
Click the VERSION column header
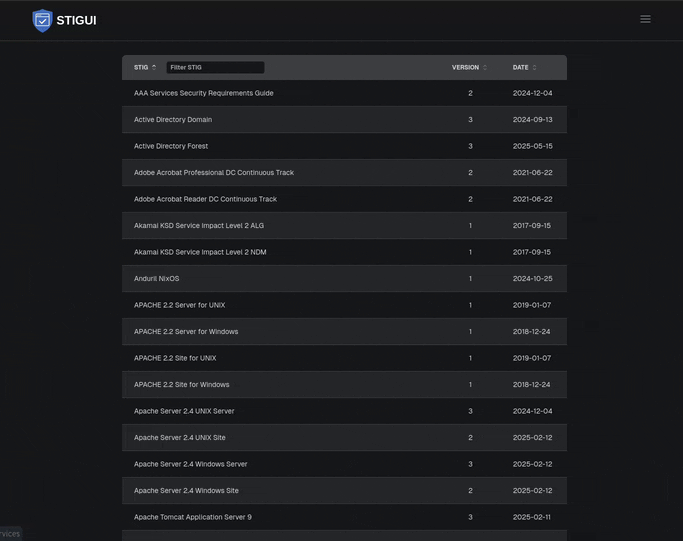(465, 68)
